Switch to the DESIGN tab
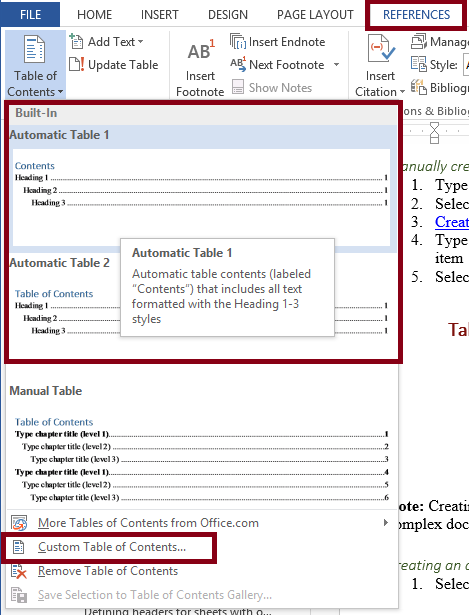This screenshot has width=469, height=615. pyautogui.click(x=228, y=15)
